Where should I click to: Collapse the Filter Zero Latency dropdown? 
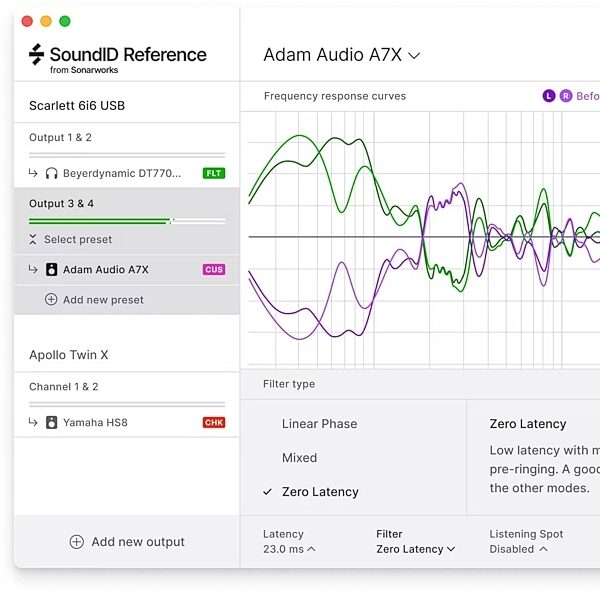point(416,549)
